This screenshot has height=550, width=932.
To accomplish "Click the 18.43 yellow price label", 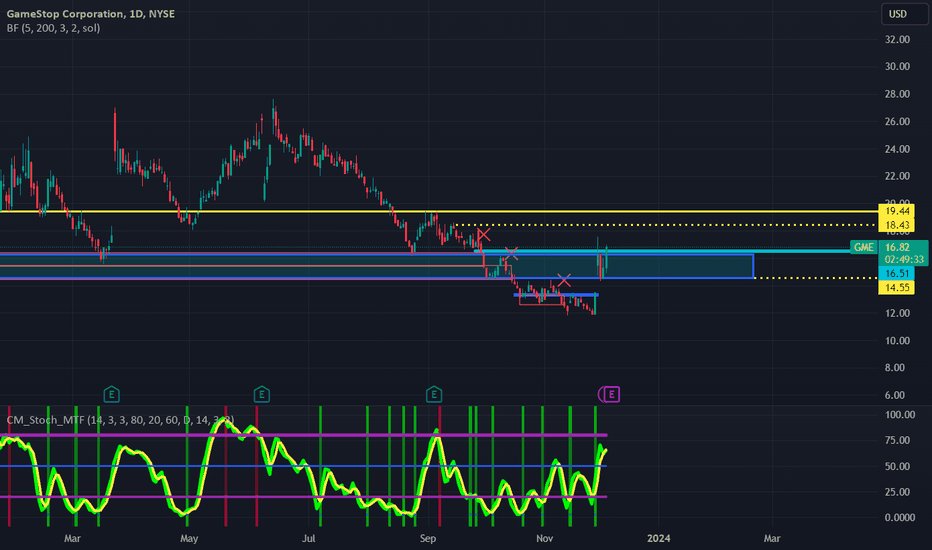I will (897, 225).
